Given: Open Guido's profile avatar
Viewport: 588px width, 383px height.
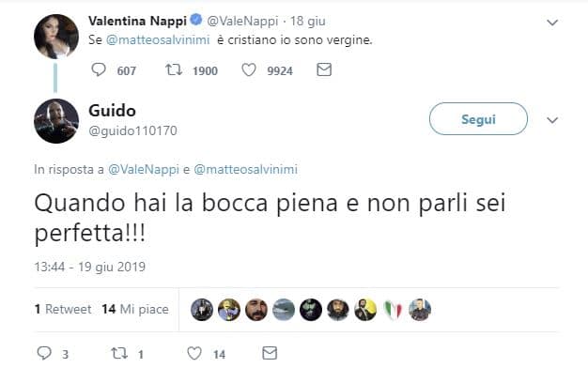Looking at the screenshot, I should [55, 120].
